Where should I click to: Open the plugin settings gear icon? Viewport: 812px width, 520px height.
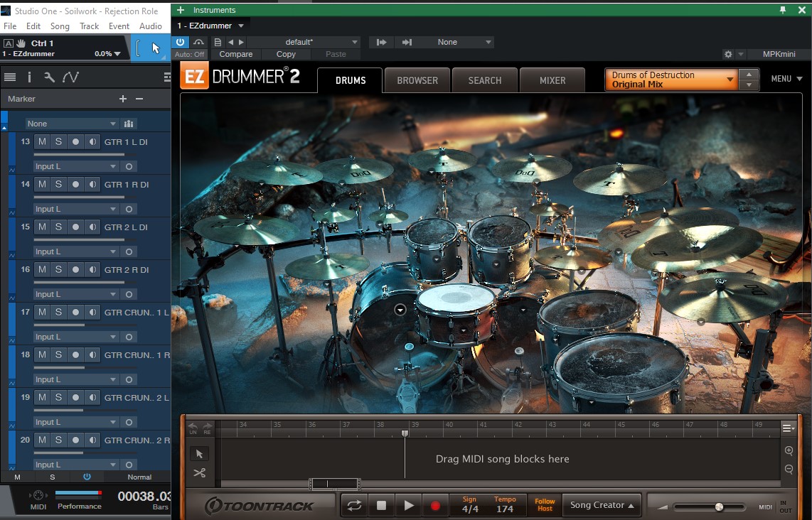click(x=728, y=54)
